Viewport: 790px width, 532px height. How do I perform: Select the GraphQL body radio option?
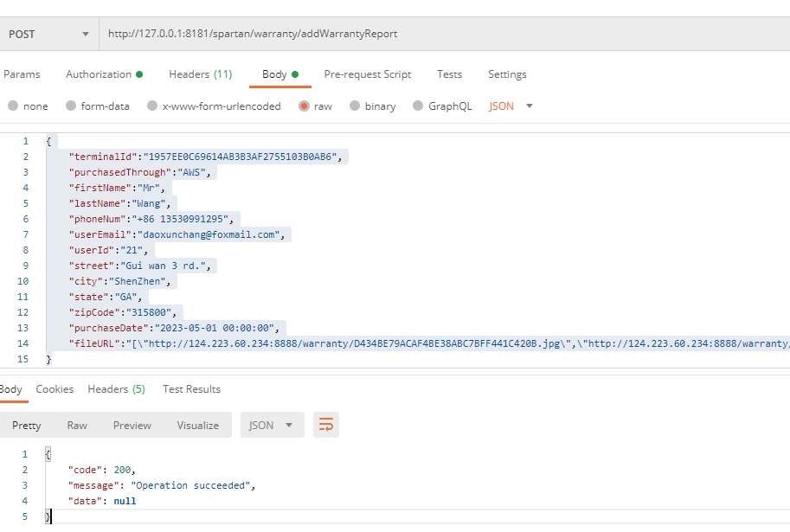(419, 106)
